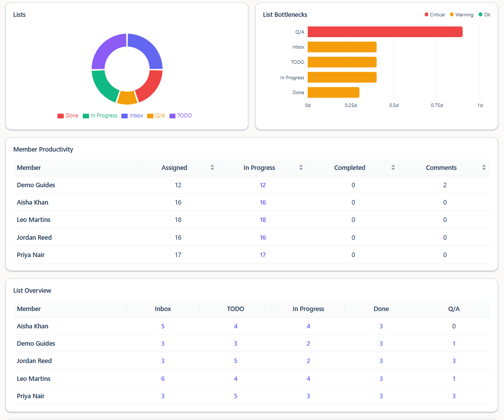The height and width of the screenshot is (420, 504).
Task: Toggle the In Progress donut legend
Action: click(100, 116)
